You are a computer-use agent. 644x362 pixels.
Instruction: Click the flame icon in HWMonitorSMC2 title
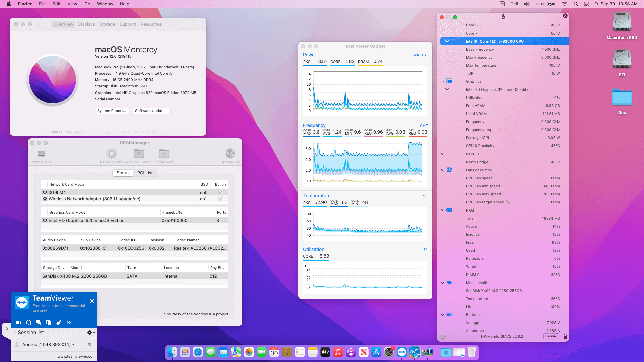[x=503, y=16]
